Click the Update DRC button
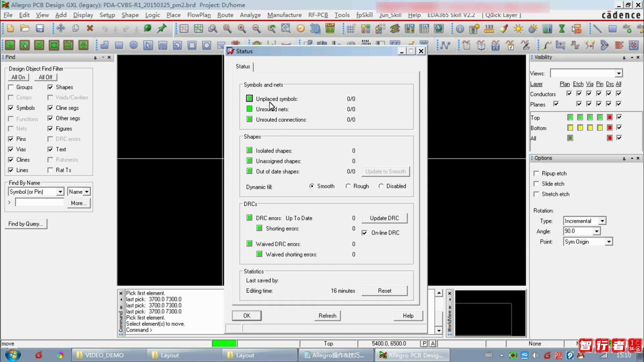The width and height of the screenshot is (644, 362). [x=384, y=218]
